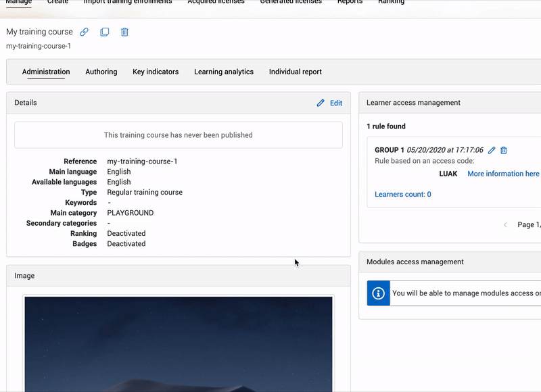Click the Available languages English value

click(119, 182)
